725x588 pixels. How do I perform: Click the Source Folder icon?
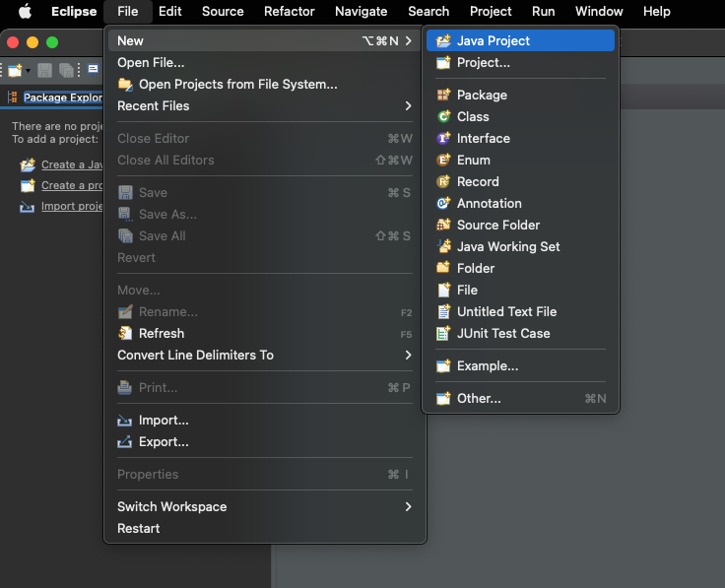click(x=443, y=226)
